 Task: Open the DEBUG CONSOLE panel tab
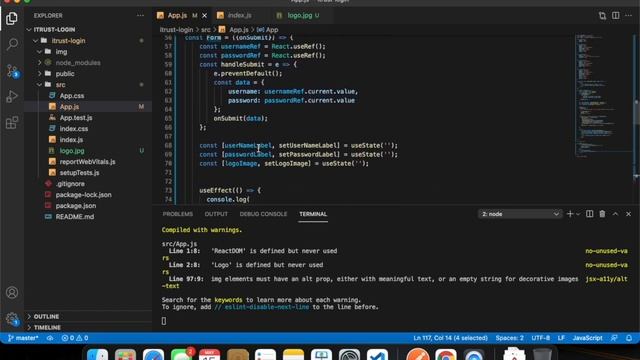263,214
